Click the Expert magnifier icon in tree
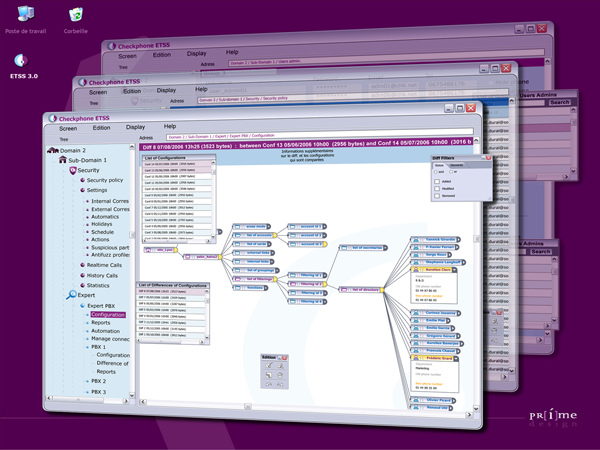Screen dimensions: 600x450 [72, 295]
